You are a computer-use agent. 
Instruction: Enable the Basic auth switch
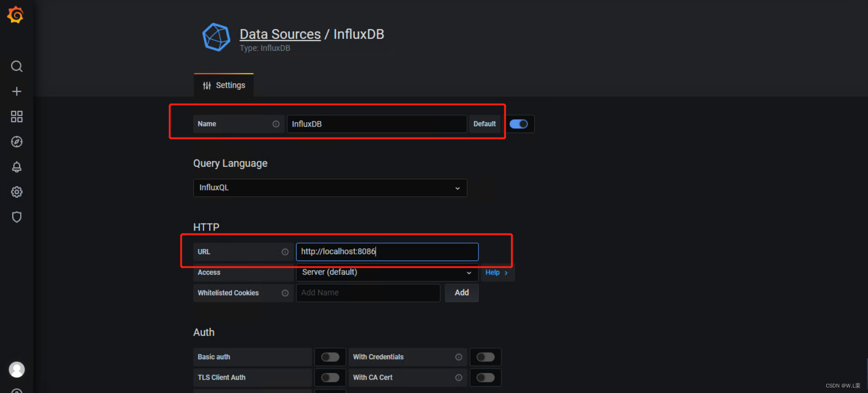coord(330,357)
